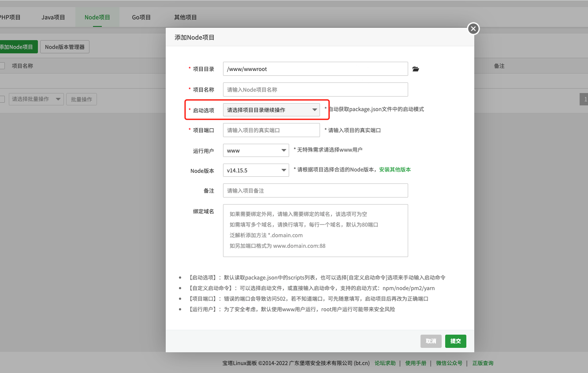Switch to the Go项目 tab

click(141, 17)
